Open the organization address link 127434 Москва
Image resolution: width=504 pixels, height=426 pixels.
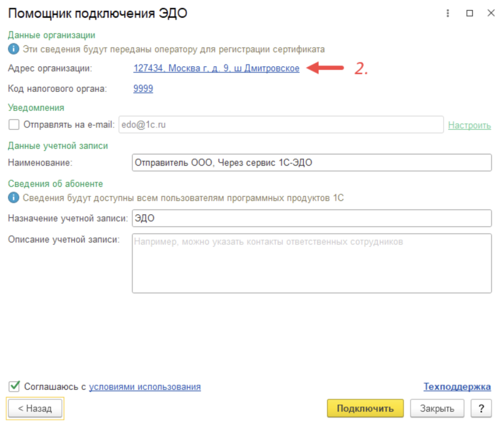point(216,68)
